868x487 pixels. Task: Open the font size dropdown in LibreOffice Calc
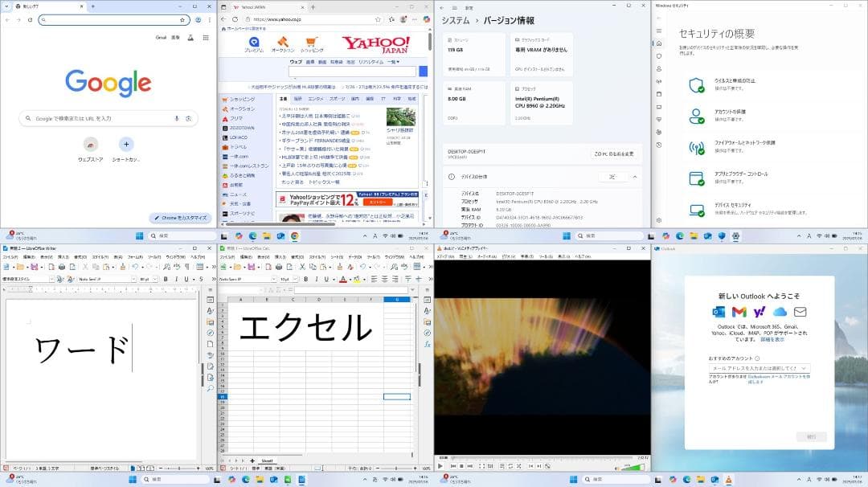pyautogui.click(x=295, y=279)
